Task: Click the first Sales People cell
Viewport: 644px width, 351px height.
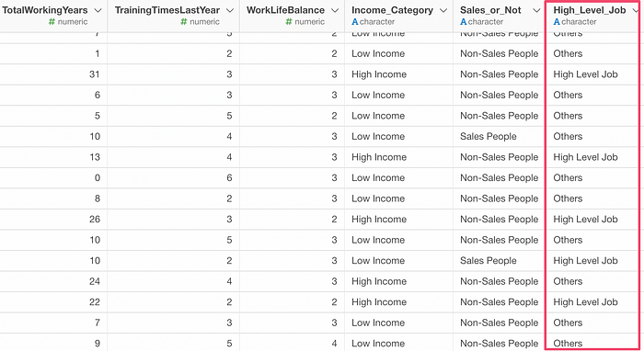Action: click(x=499, y=136)
